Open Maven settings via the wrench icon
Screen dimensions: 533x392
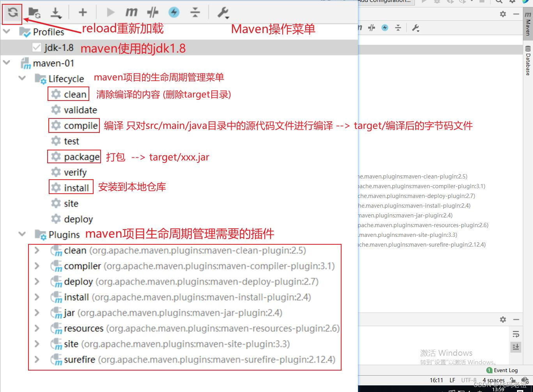tap(223, 12)
